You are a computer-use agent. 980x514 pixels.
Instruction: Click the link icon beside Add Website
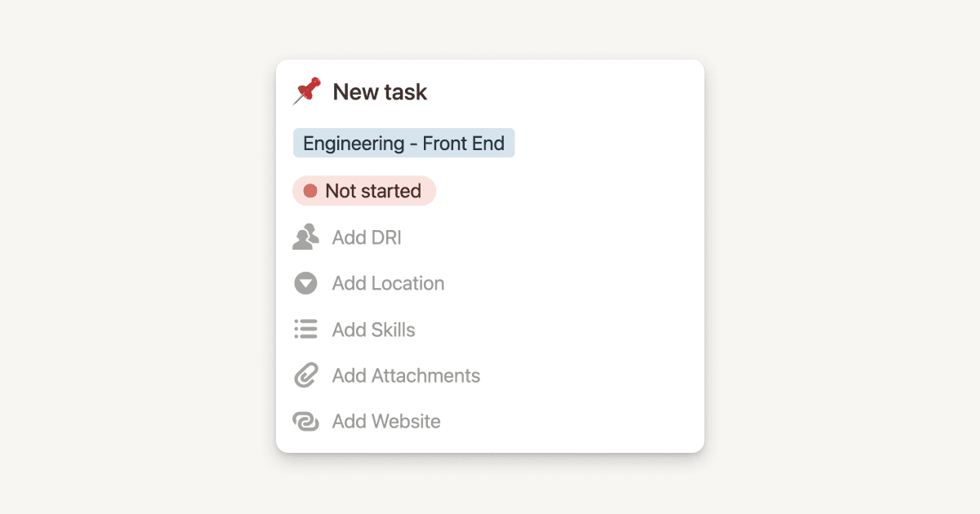[x=305, y=421]
